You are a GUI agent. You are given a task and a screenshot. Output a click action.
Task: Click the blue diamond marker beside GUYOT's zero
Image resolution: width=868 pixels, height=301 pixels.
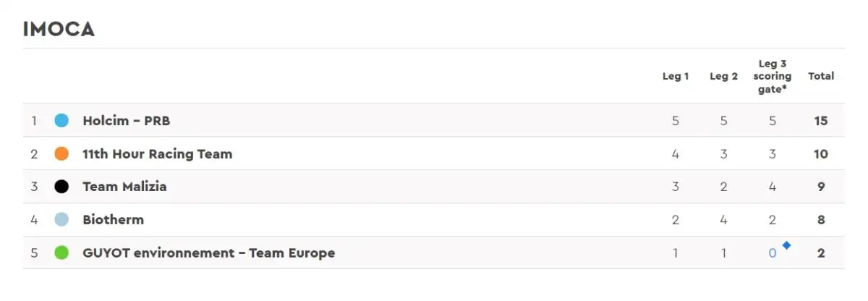coord(786,246)
